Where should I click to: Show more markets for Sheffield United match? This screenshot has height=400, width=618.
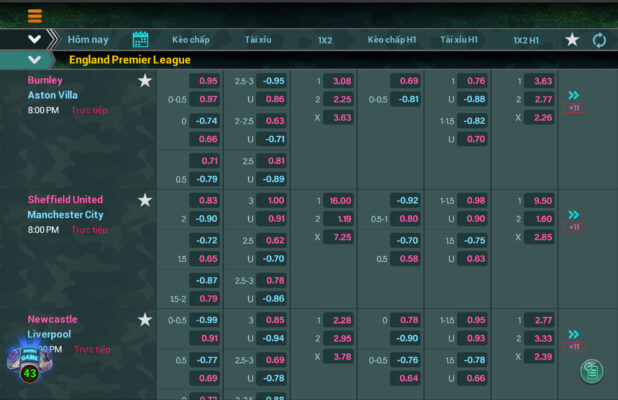coord(574,220)
